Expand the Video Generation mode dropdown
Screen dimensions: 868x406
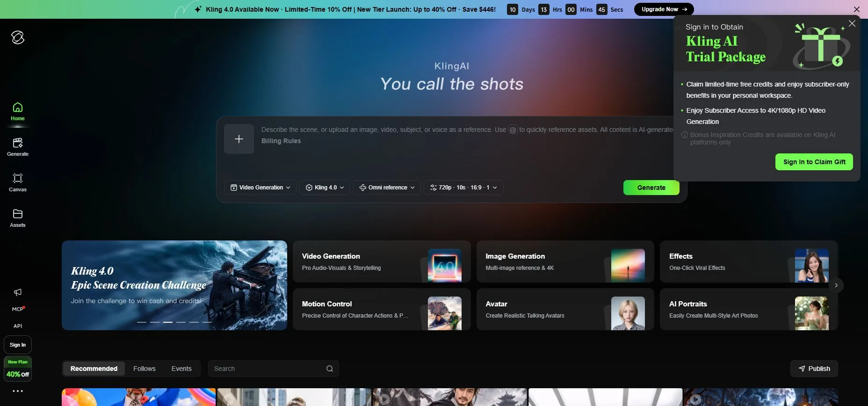[x=260, y=188]
